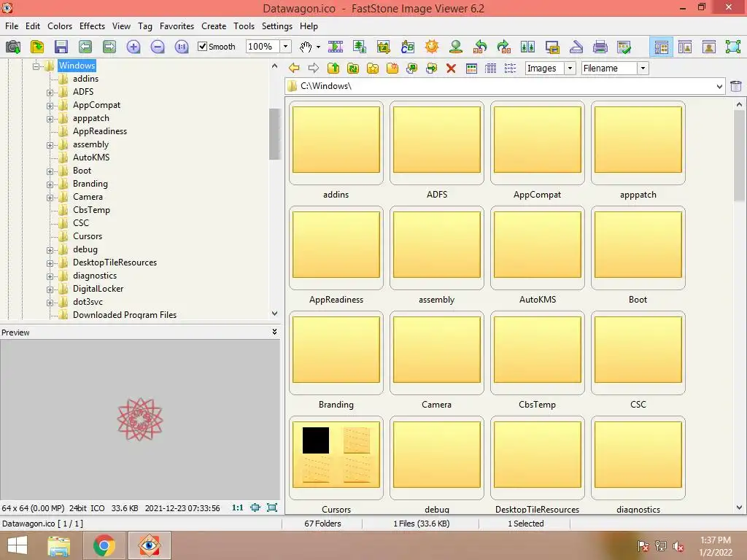Expand the ADFS folder node

[x=50, y=93]
